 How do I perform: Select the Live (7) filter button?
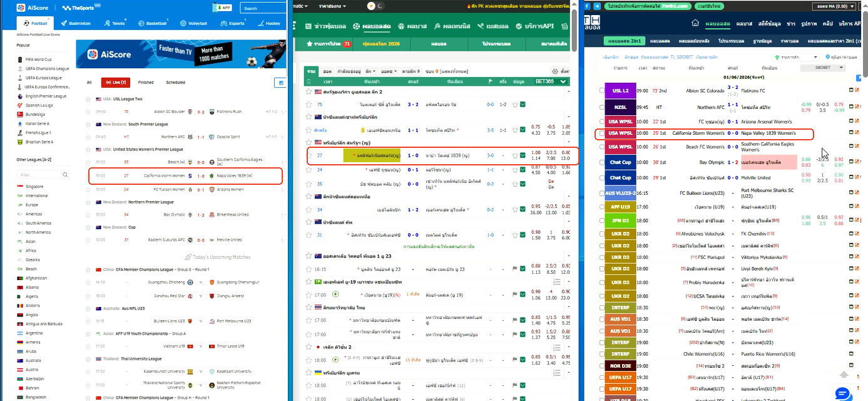[116, 82]
